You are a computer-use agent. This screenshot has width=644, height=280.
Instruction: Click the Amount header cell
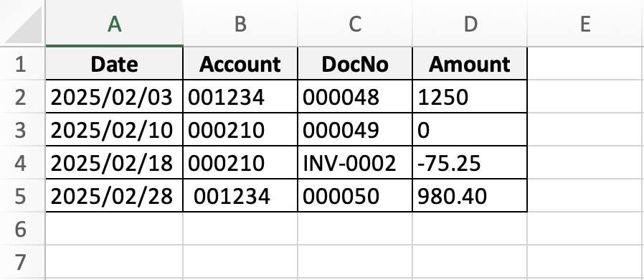click(x=470, y=64)
